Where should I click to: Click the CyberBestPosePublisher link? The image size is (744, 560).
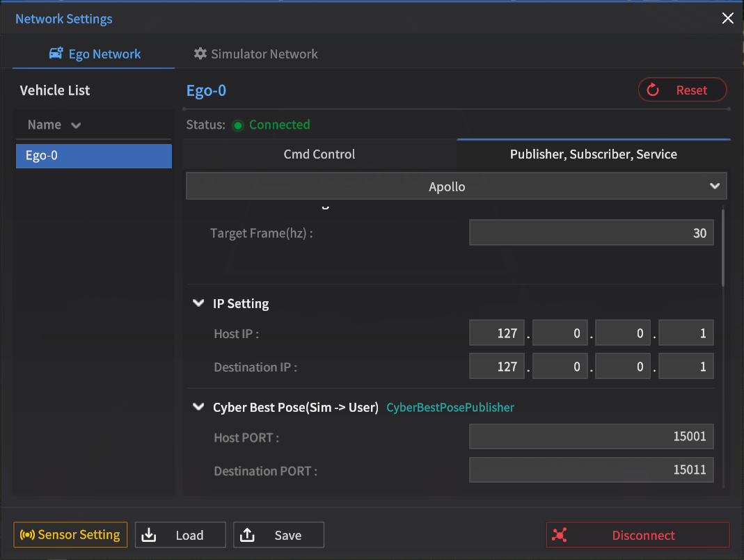pos(450,408)
